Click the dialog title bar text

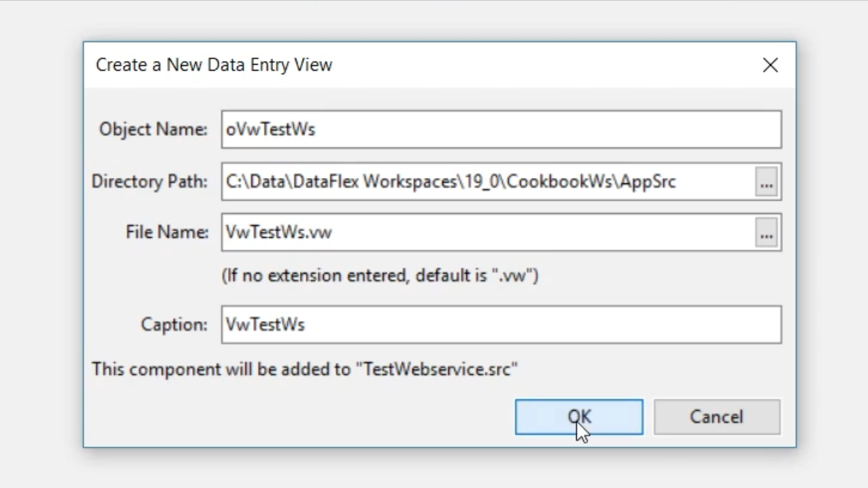pyautogui.click(x=214, y=65)
